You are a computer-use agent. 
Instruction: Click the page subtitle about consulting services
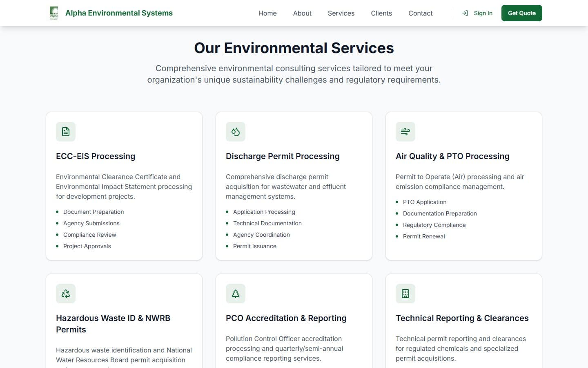point(294,74)
